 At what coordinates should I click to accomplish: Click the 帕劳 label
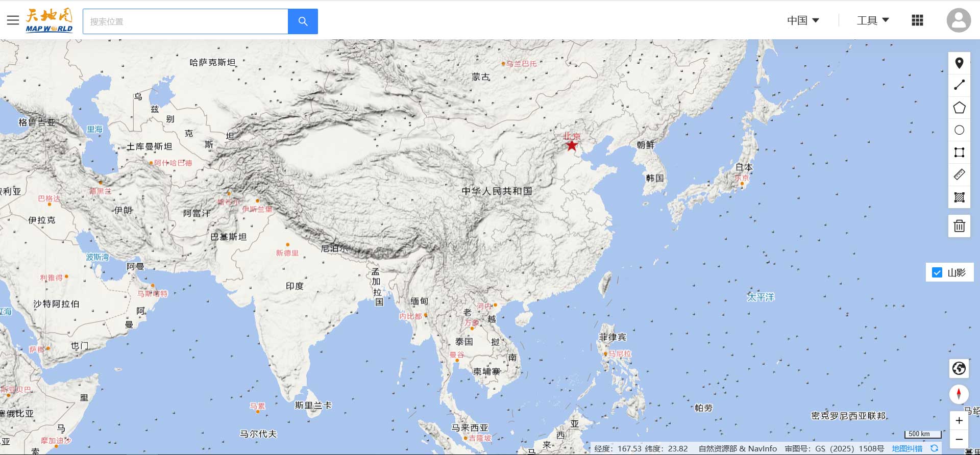704,408
